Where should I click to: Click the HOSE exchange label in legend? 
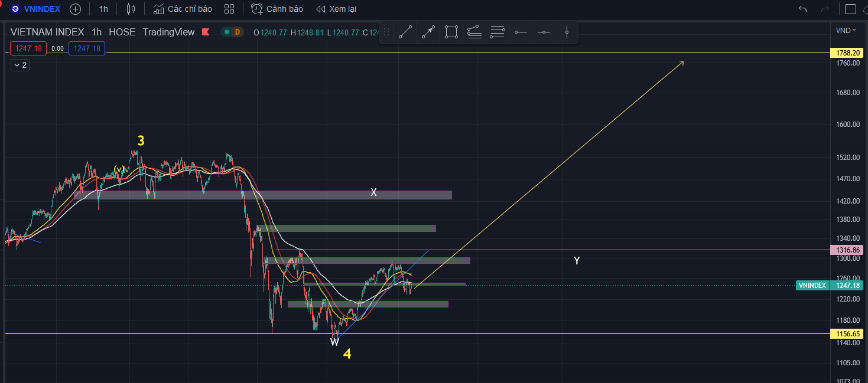(x=122, y=32)
